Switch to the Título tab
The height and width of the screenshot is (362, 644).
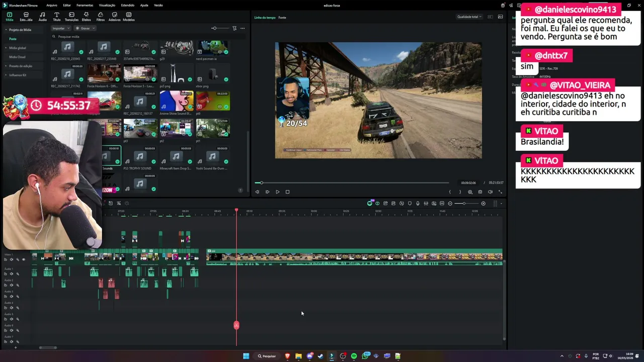click(x=56, y=17)
